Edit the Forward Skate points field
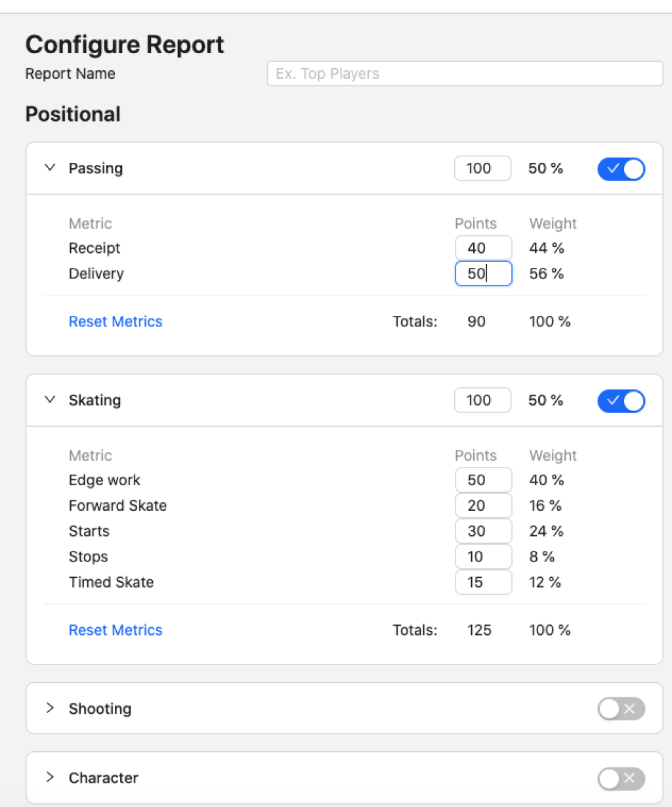 pos(483,506)
